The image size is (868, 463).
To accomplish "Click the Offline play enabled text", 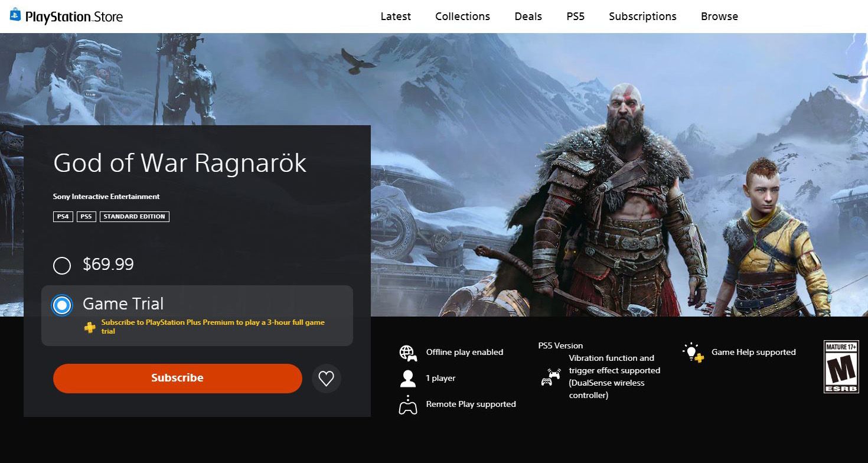I will 465,353.
